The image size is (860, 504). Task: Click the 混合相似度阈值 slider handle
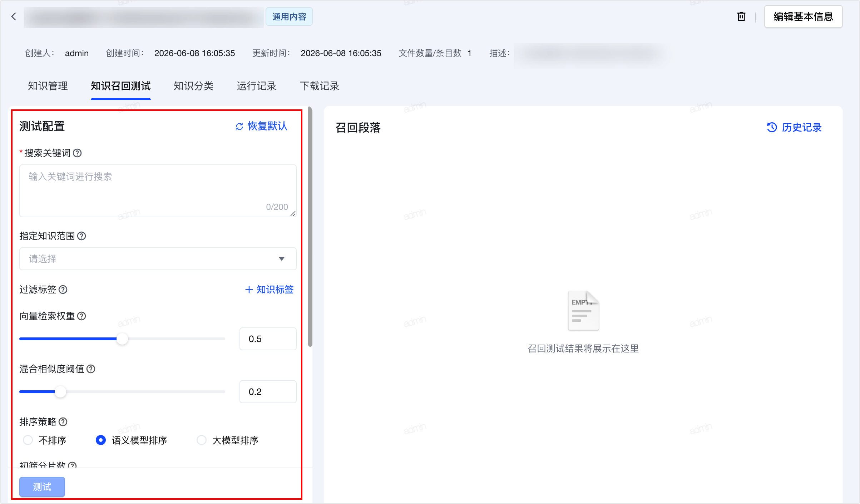pos(60,392)
